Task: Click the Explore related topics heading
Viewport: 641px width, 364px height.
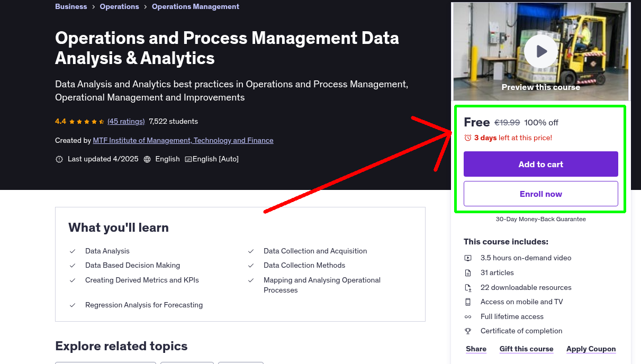Action: point(121,346)
